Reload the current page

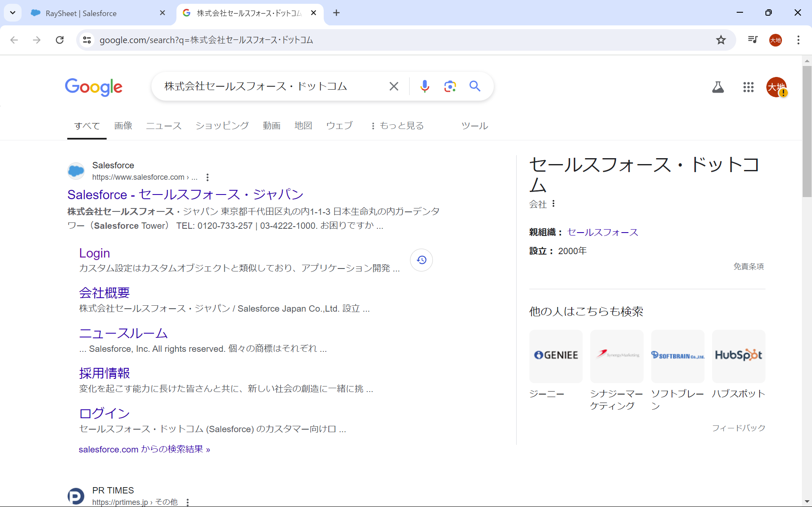click(60, 40)
